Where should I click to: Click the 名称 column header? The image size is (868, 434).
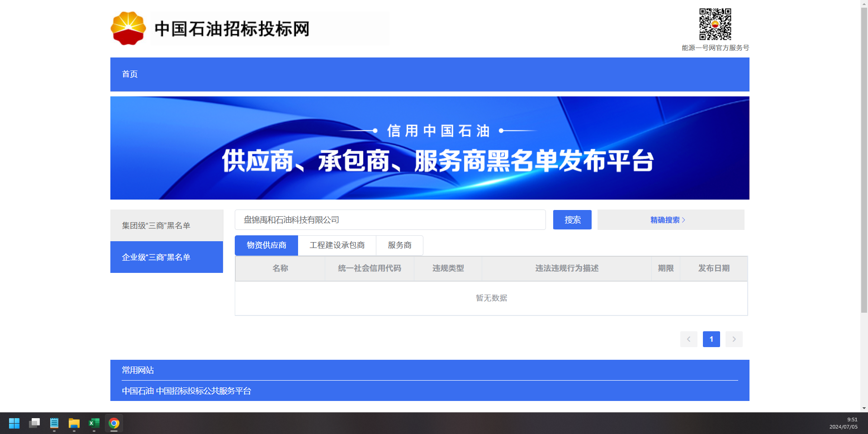(x=280, y=268)
